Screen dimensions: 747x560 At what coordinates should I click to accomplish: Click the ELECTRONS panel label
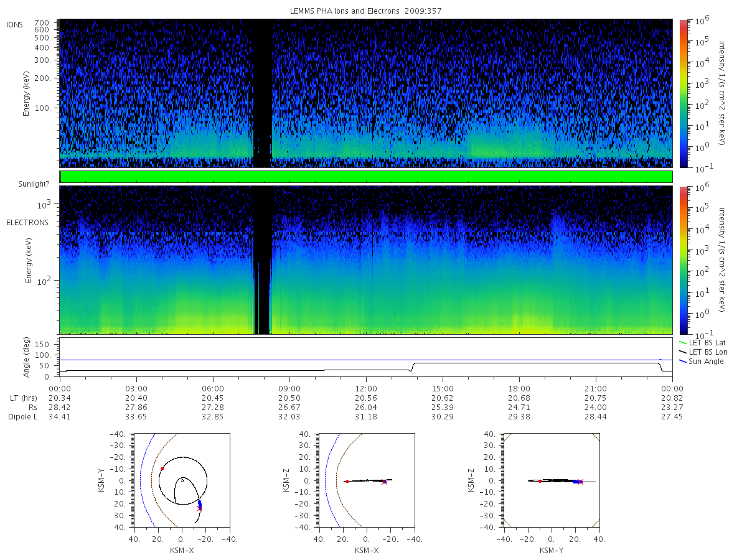coord(27,222)
